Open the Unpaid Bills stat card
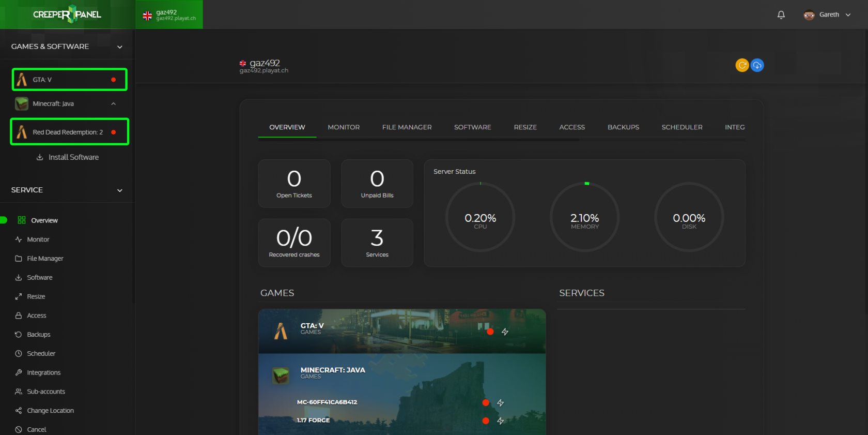 coord(377,184)
